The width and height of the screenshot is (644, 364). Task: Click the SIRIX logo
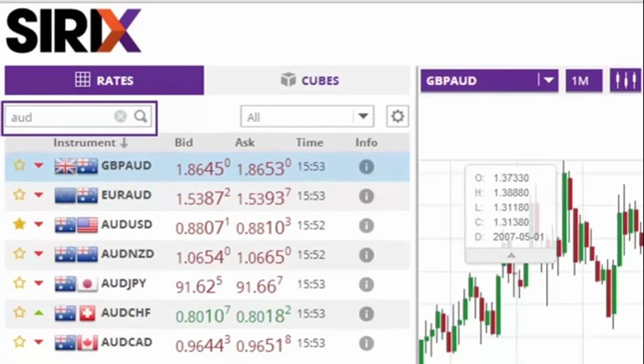point(74,30)
